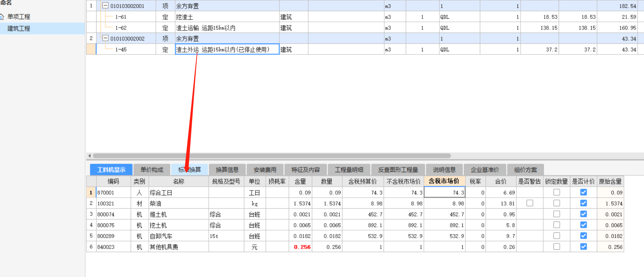Click the 138.15 price in row 1-62
This screenshot has height=277, width=644.
pos(549,28)
